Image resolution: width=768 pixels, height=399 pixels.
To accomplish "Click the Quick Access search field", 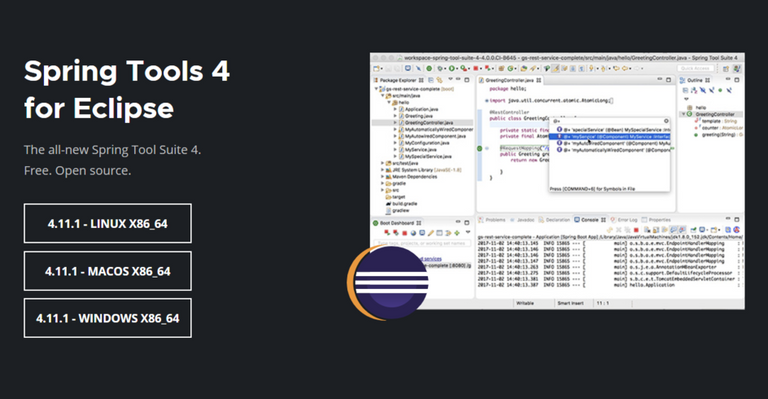I will click(x=696, y=69).
